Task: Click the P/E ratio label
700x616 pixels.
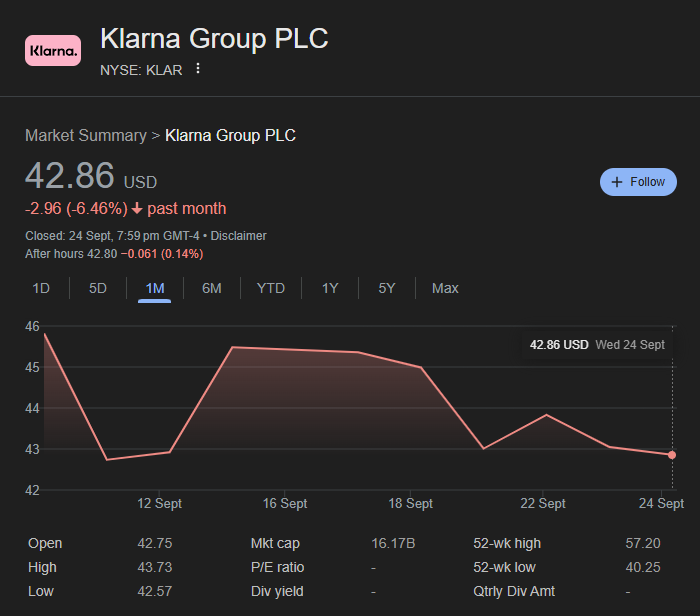Action: pos(277,567)
